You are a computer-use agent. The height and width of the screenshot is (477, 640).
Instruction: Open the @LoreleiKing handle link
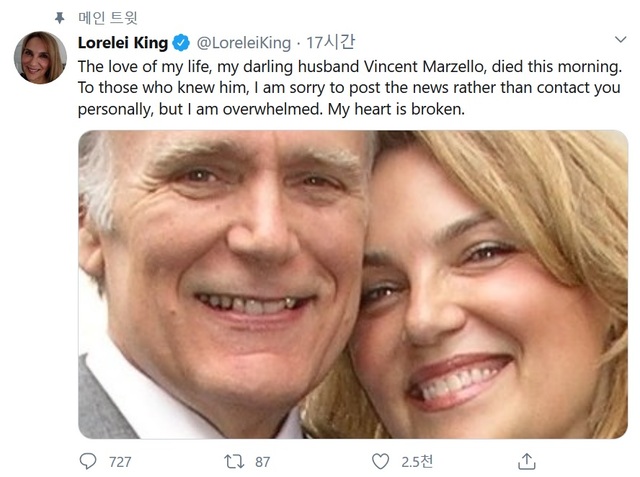[244, 43]
